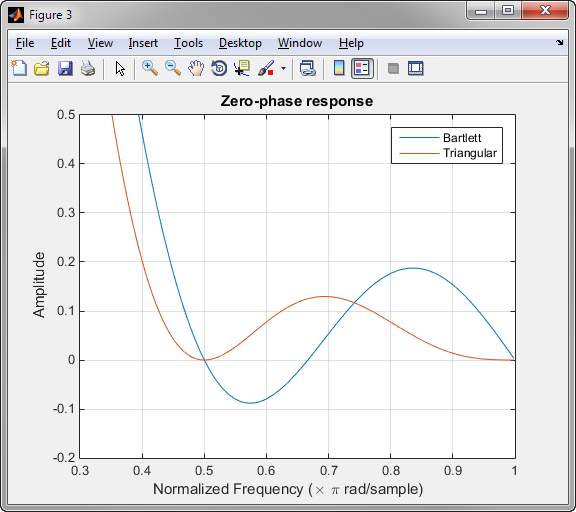This screenshot has height=512, width=576.
Task: Save the figure with the floppy icon
Action: tap(65, 68)
